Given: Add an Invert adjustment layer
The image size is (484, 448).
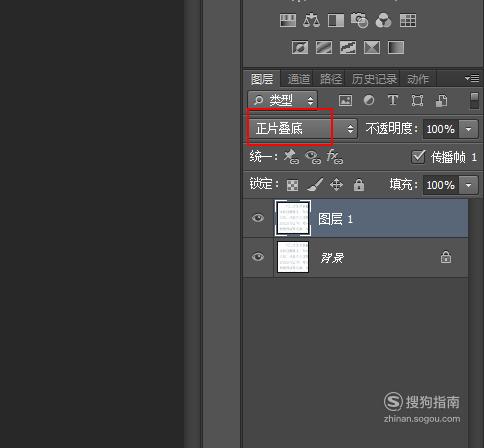Looking at the screenshot, I should [x=300, y=47].
